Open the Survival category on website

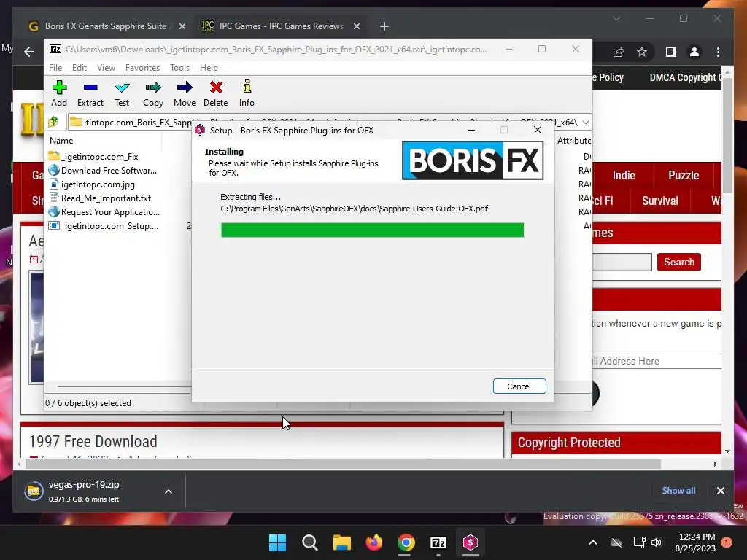[x=659, y=201]
